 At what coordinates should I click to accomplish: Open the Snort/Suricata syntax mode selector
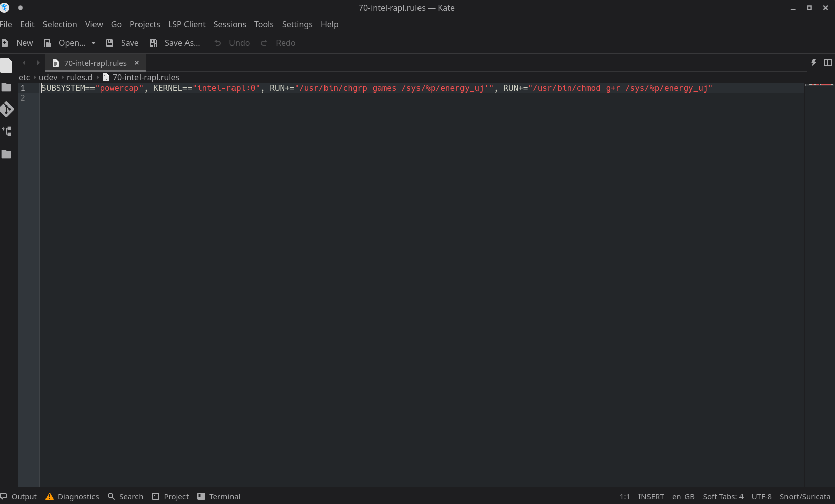(805, 496)
